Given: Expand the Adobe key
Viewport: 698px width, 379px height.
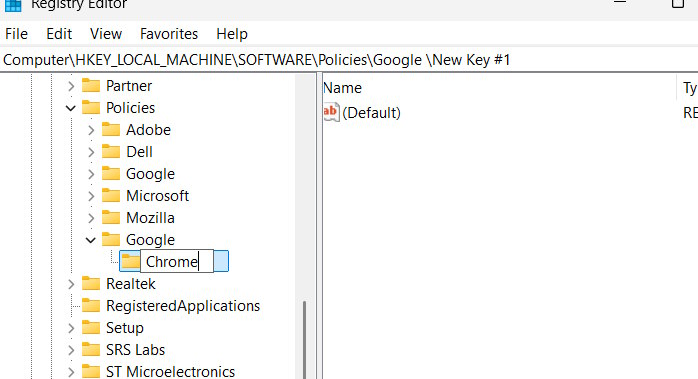Looking at the screenshot, I should [x=91, y=130].
